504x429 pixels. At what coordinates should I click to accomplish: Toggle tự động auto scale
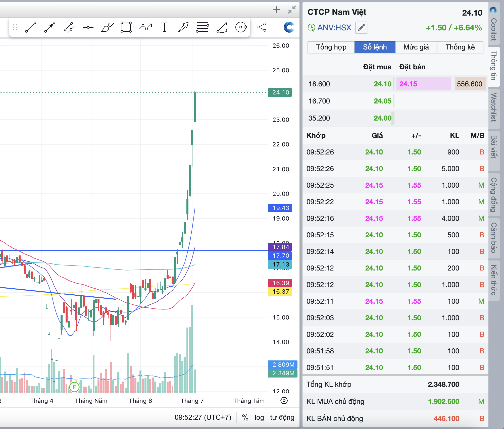tap(282, 417)
